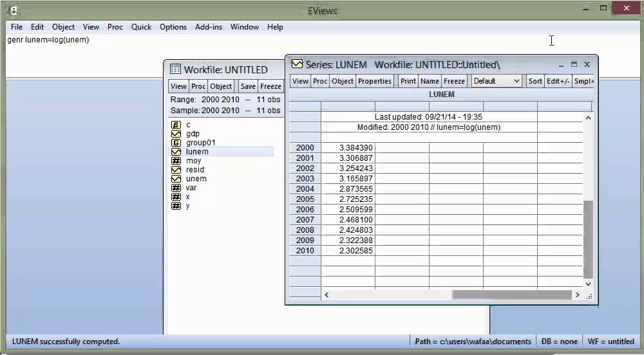The width and height of the screenshot is (644, 355).
Task: Click the Path status bar entry
Action: [473, 341]
